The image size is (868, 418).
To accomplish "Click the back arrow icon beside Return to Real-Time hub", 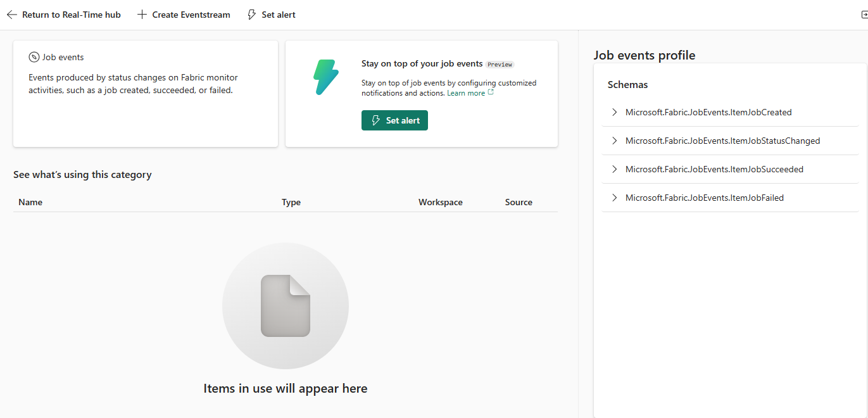I will [12, 15].
